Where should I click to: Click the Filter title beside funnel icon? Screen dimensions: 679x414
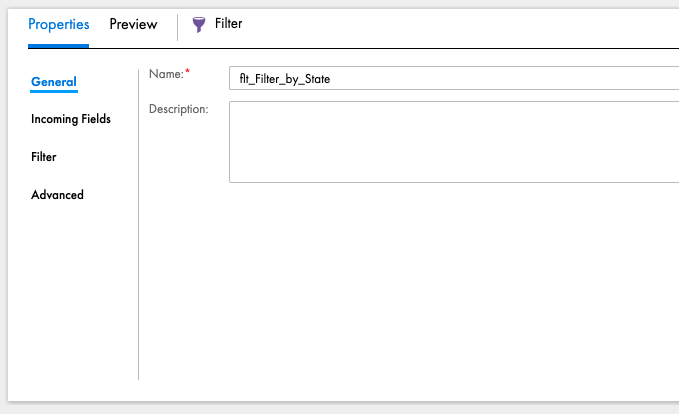pyautogui.click(x=229, y=23)
